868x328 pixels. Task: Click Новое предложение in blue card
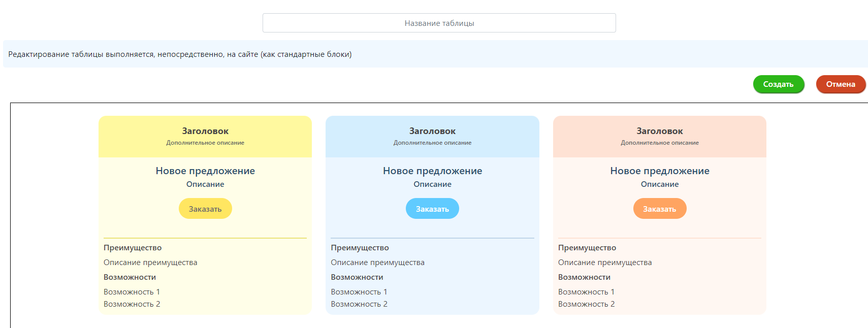432,171
